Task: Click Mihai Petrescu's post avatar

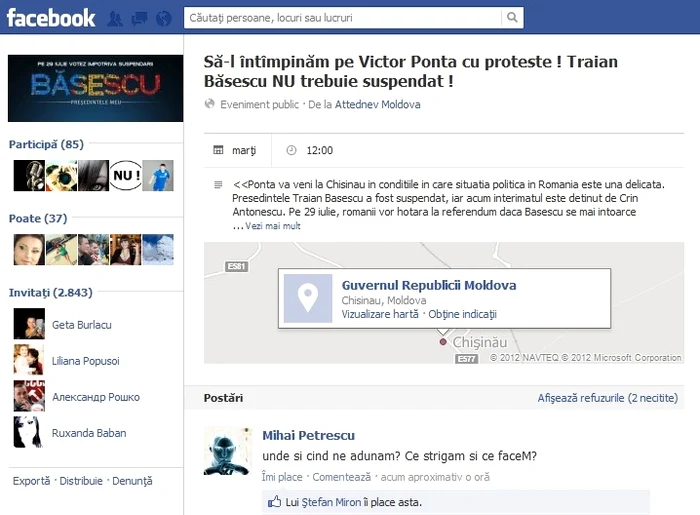Action: tap(228, 451)
